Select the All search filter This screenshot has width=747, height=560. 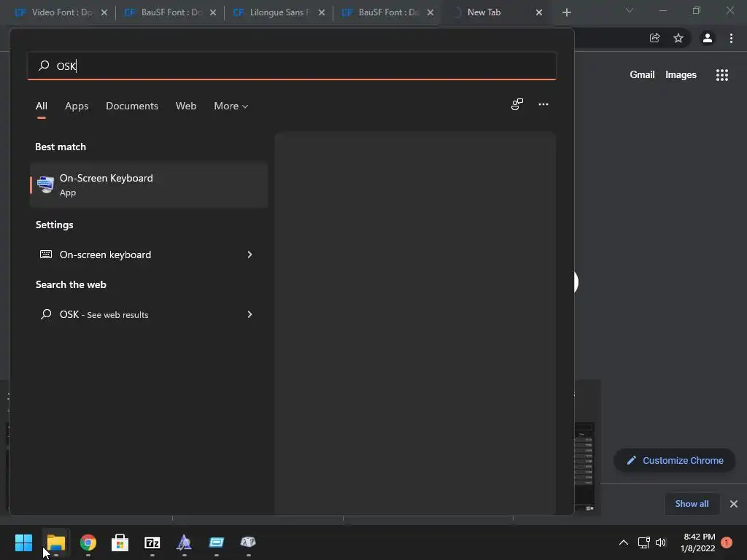[42, 106]
